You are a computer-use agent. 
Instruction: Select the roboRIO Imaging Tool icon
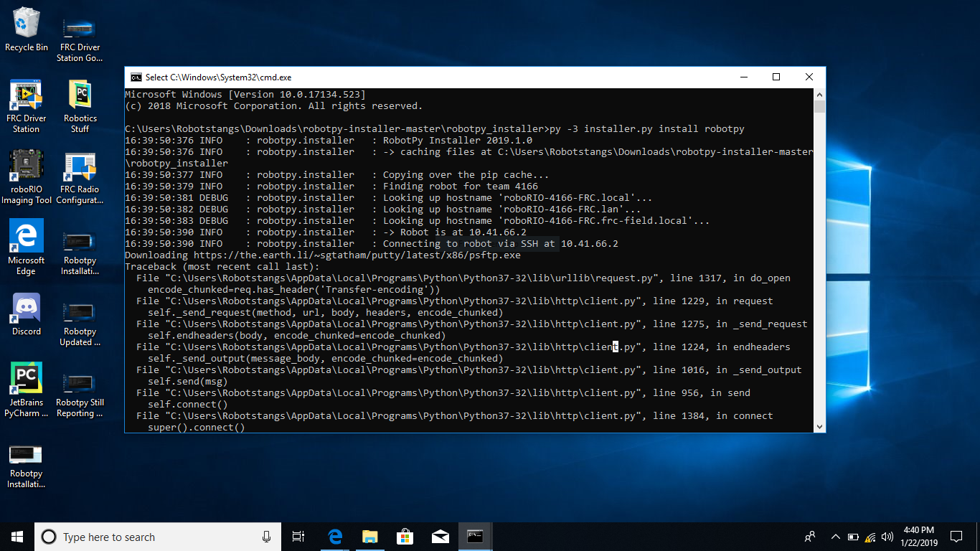point(27,177)
